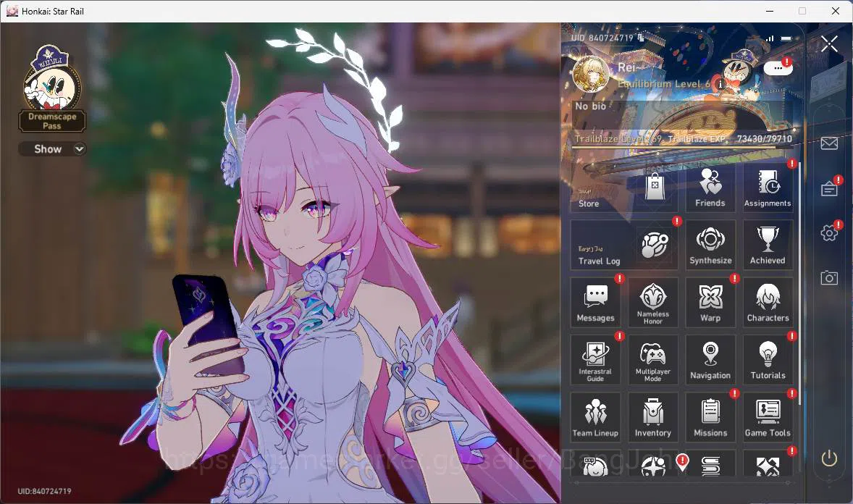Image resolution: width=853 pixels, height=504 pixels.
Task: Open the Messages tile
Action: coord(595,303)
